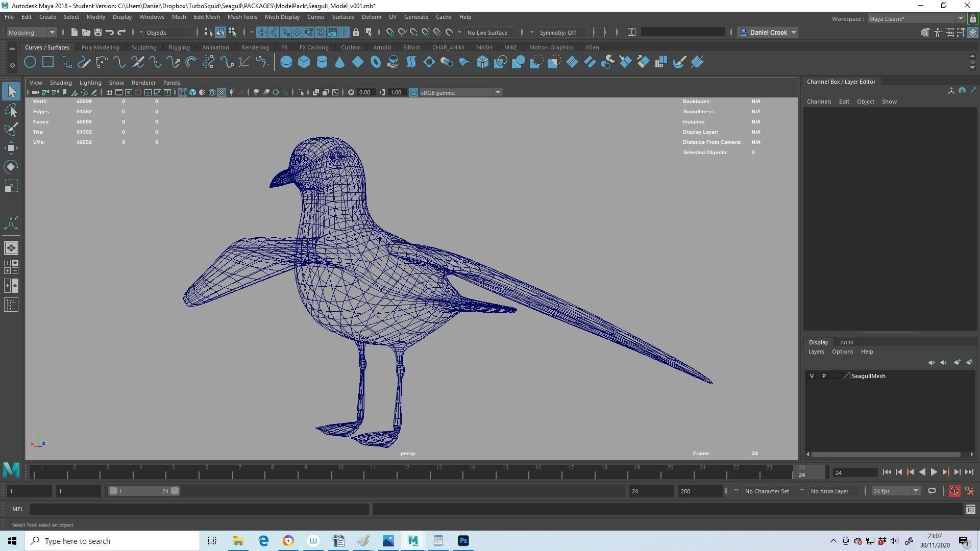Open a scene with folder icon
Screen dimensions: 980x551
pyautogui.click(x=86, y=32)
